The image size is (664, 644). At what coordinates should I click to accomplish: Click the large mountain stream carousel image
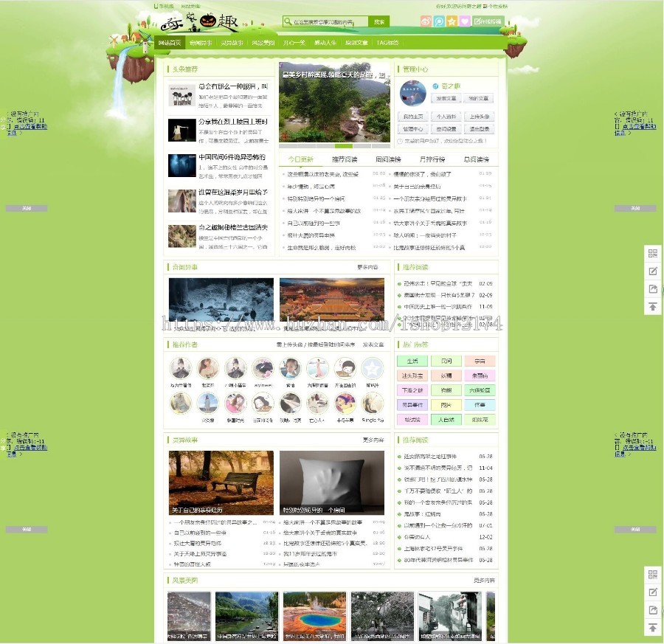[334, 103]
